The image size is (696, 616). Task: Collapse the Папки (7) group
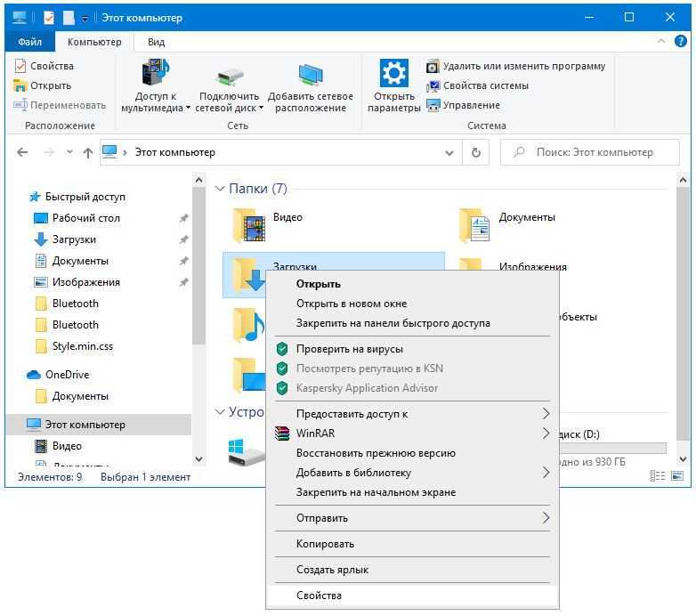(219, 189)
